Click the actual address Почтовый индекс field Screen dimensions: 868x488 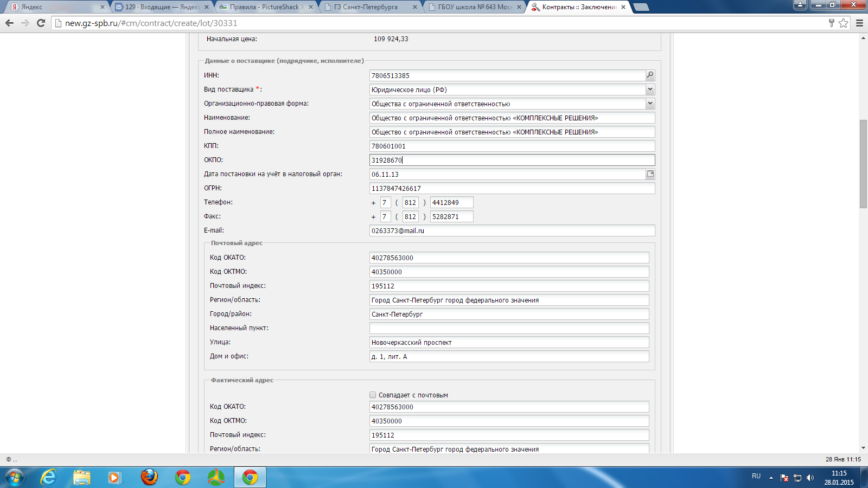pos(509,435)
